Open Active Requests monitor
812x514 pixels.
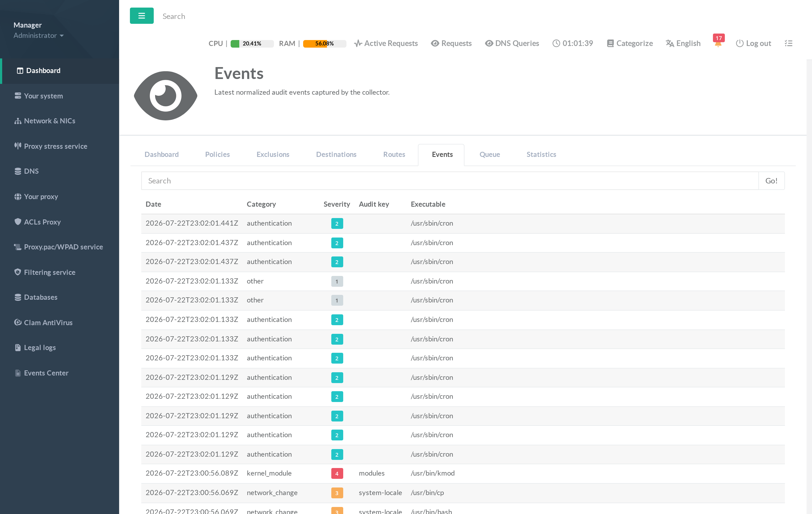coord(386,44)
